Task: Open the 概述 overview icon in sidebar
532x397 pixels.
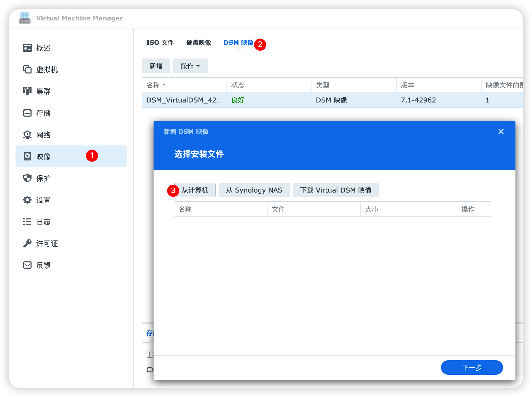Action: click(x=27, y=48)
